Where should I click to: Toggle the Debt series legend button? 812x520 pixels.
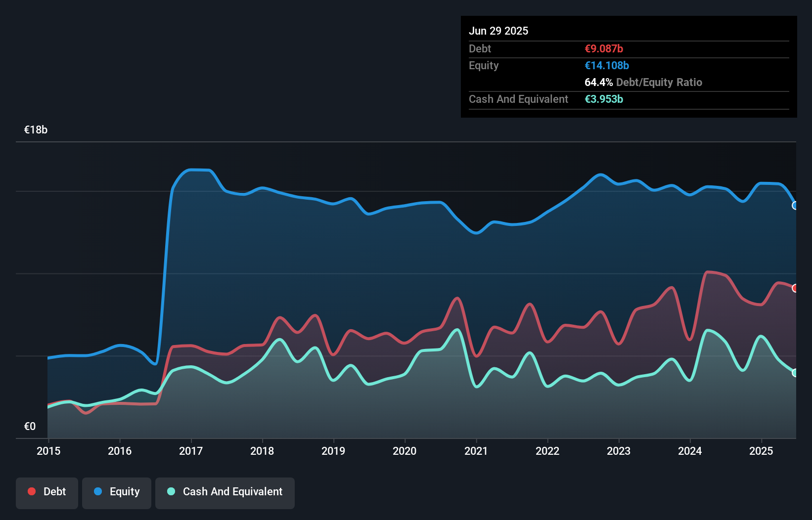point(47,492)
